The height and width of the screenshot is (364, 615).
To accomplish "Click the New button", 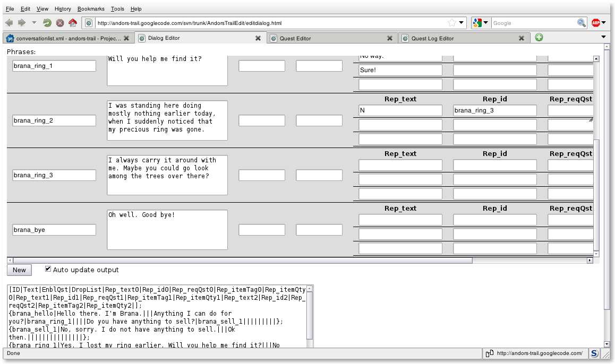I will pyautogui.click(x=19, y=270).
